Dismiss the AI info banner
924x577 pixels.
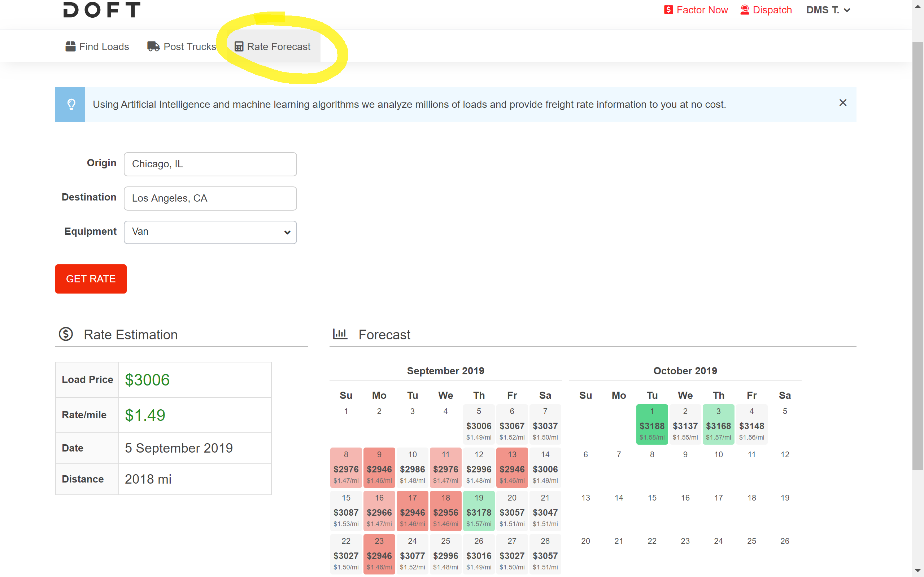pyautogui.click(x=843, y=103)
